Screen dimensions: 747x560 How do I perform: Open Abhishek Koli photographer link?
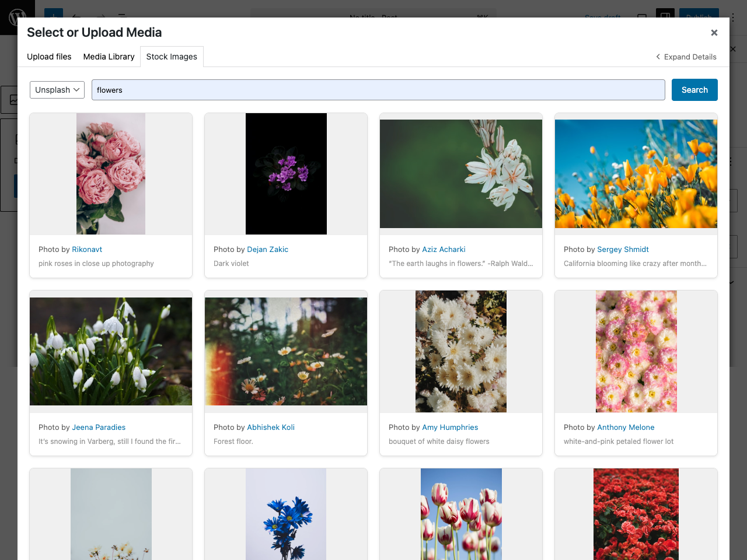click(271, 427)
